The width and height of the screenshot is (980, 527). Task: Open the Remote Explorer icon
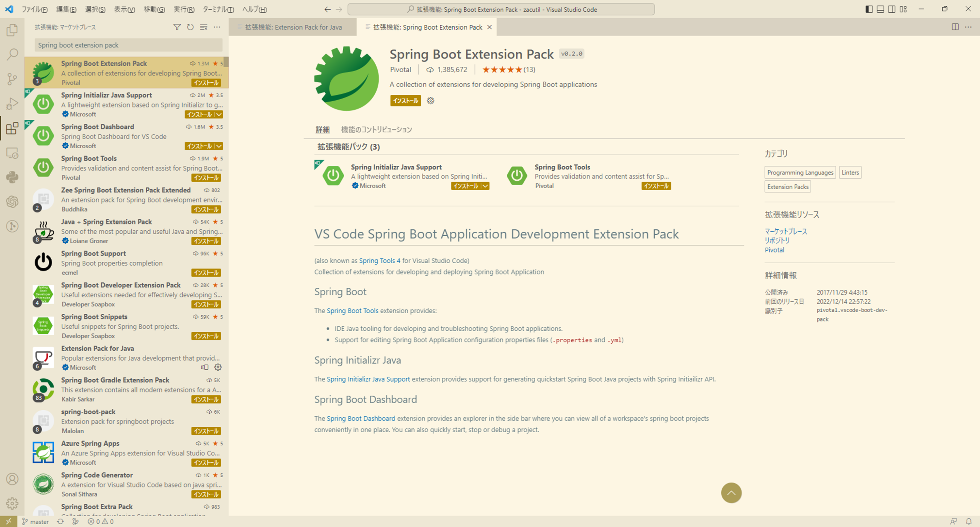coord(12,153)
